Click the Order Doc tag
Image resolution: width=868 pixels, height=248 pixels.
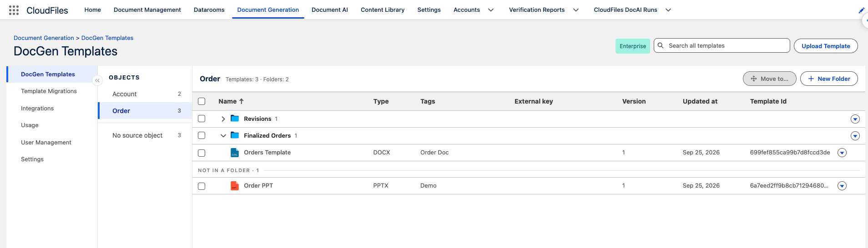pos(434,153)
